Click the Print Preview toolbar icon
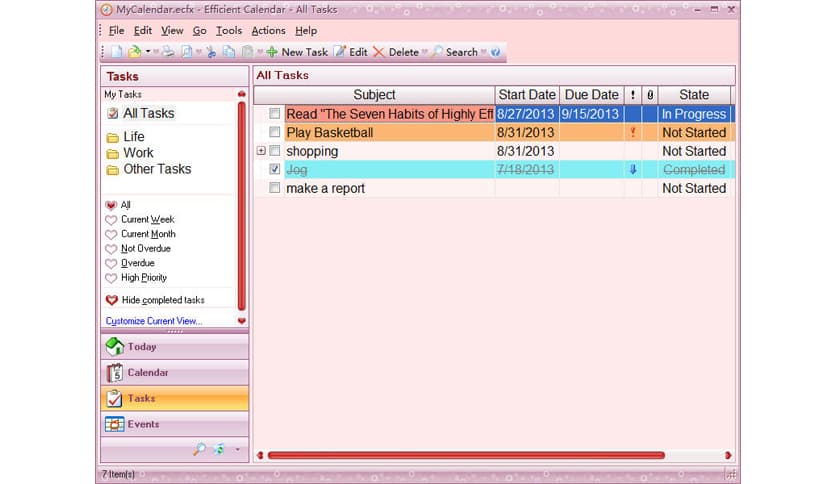The image size is (836, 484). tap(187, 52)
